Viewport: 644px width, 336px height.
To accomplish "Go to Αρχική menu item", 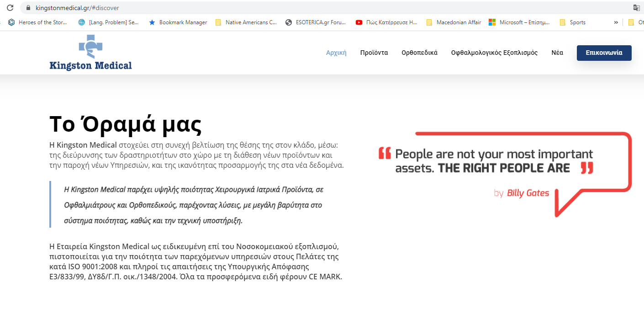I will pos(336,53).
